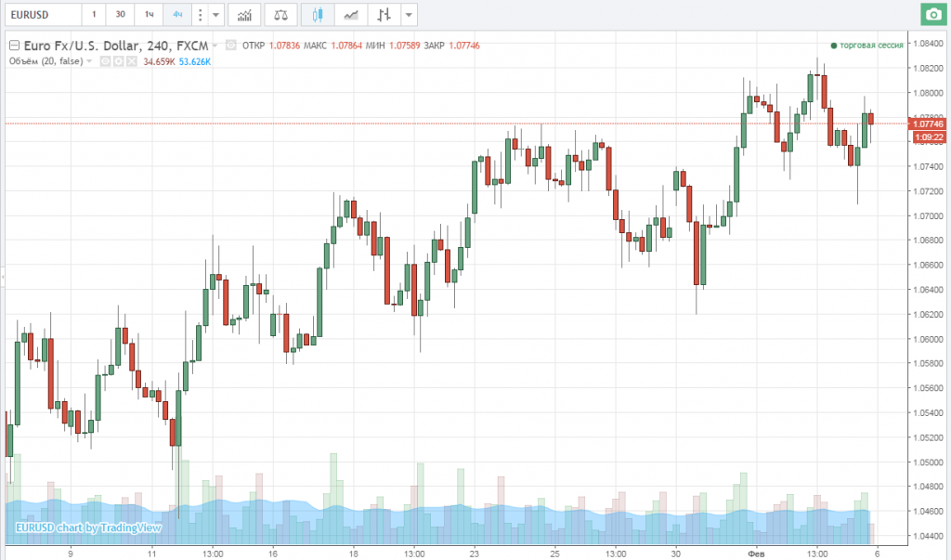The height and width of the screenshot is (560, 951).
Task: Take a chart snapshot with camera button
Action: point(932,15)
